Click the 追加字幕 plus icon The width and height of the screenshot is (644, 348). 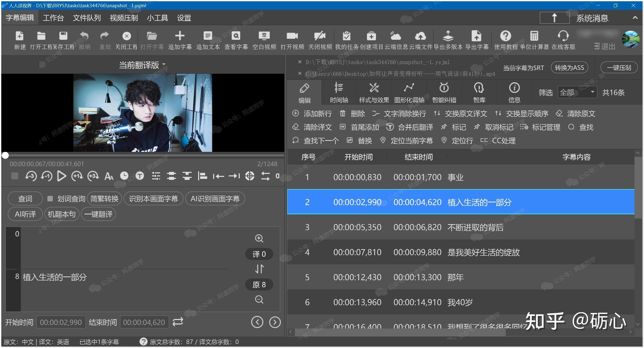pyautogui.click(x=180, y=36)
